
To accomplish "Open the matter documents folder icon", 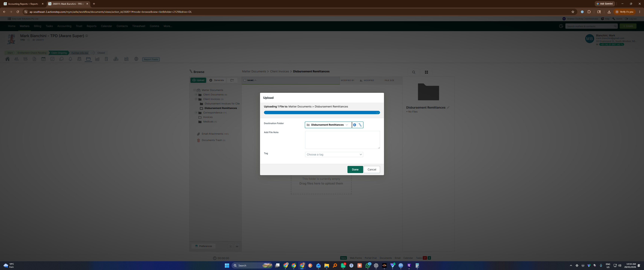I will [88, 59].
